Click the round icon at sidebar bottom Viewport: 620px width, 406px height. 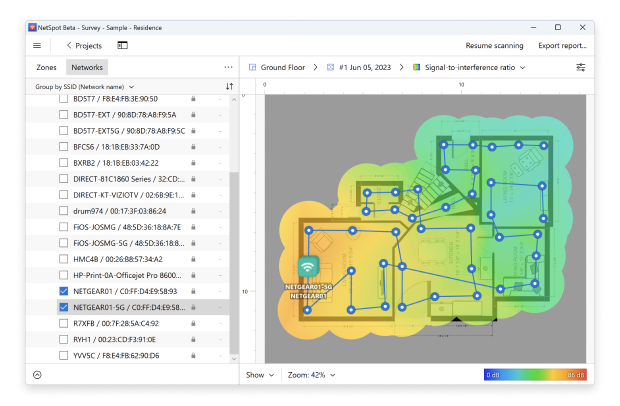37,375
